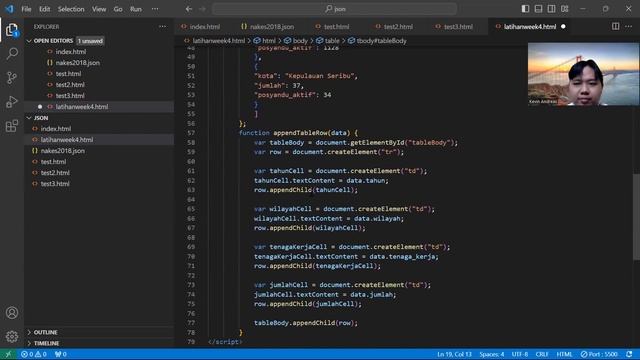Click the VS Code logo icon
The image size is (640, 360).
coord(9,9)
